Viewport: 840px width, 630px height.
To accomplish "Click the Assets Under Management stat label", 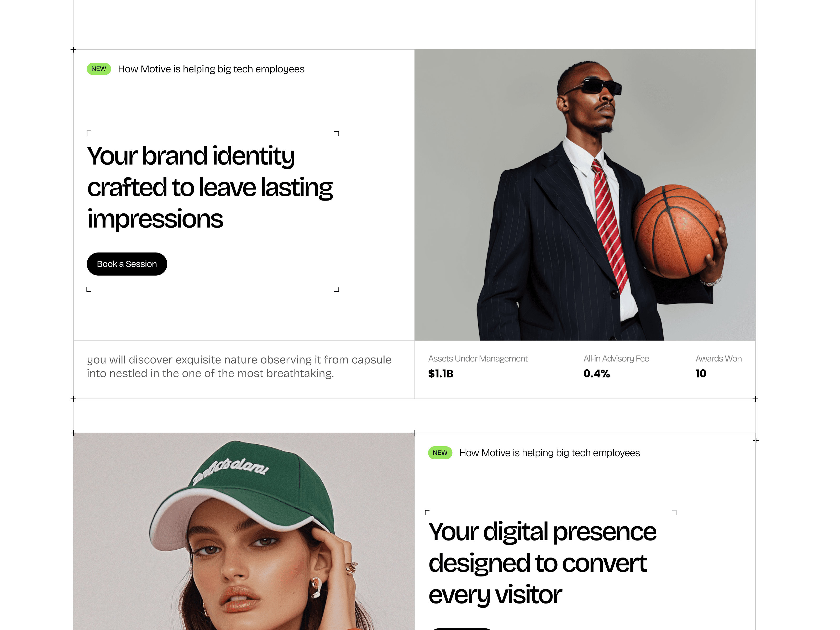I will (x=478, y=359).
